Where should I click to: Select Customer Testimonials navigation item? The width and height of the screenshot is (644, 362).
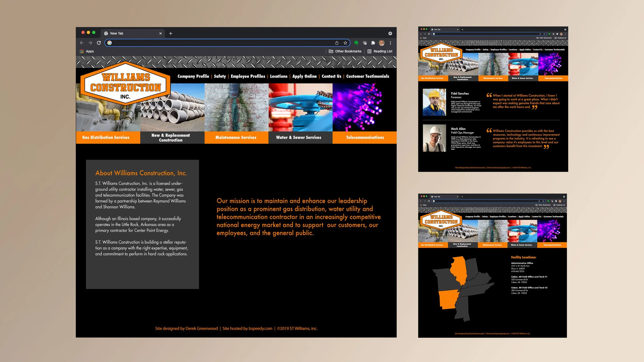[368, 76]
